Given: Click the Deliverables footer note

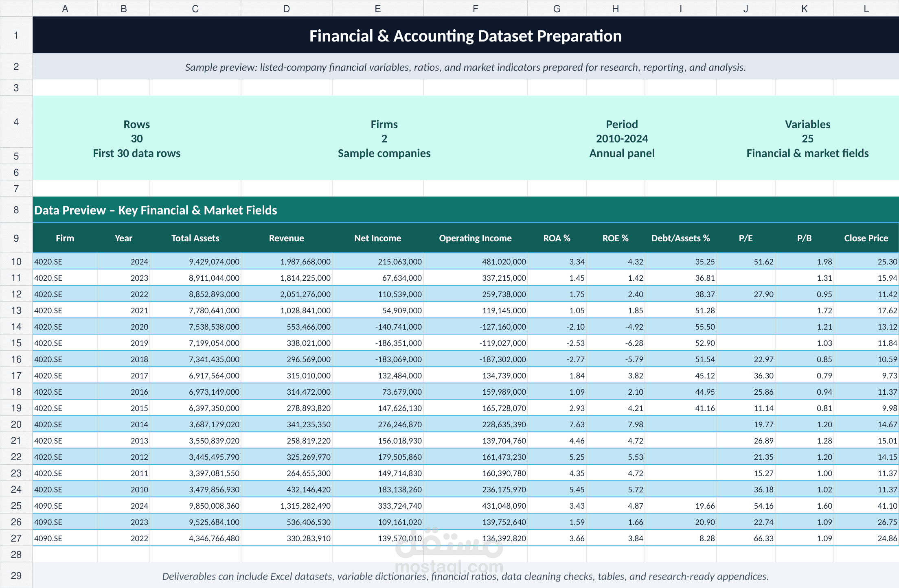Looking at the screenshot, I should tap(465, 576).
